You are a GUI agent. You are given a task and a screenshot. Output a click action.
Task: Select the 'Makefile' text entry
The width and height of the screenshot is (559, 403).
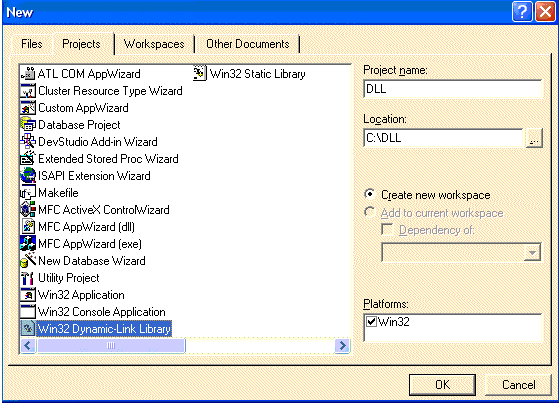(x=58, y=193)
